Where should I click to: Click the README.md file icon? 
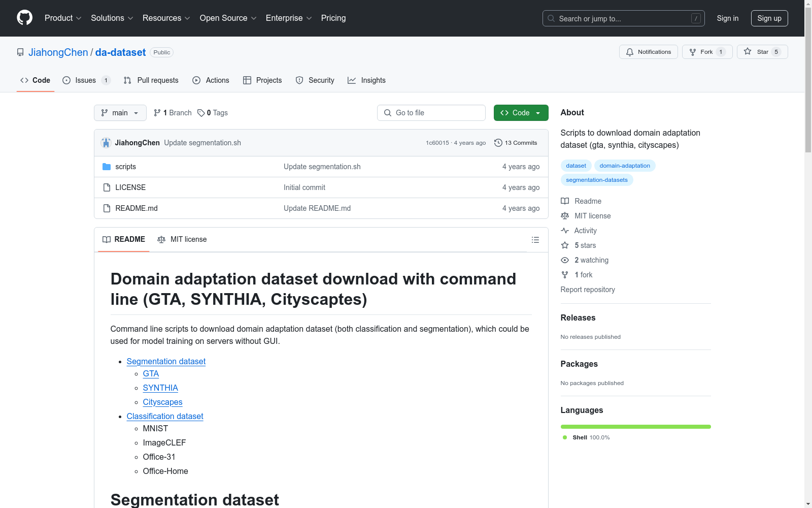click(x=107, y=208)
